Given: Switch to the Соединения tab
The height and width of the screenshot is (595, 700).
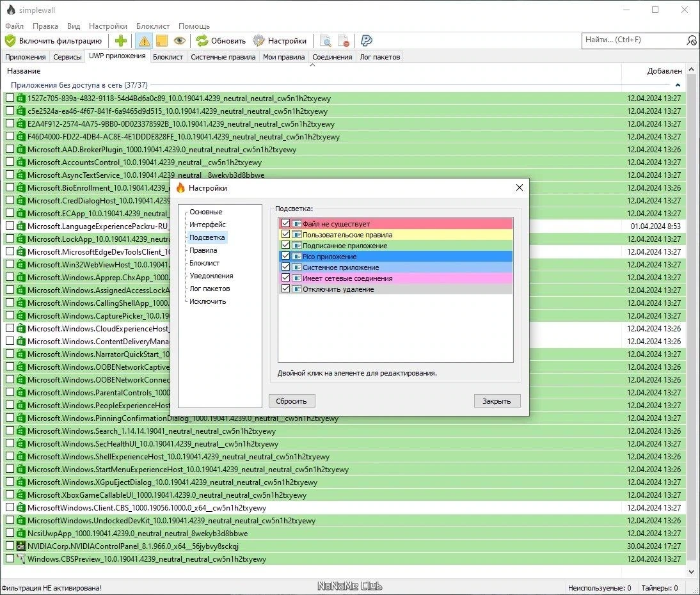Looking at the screenshot, I should tap(332, 57).
